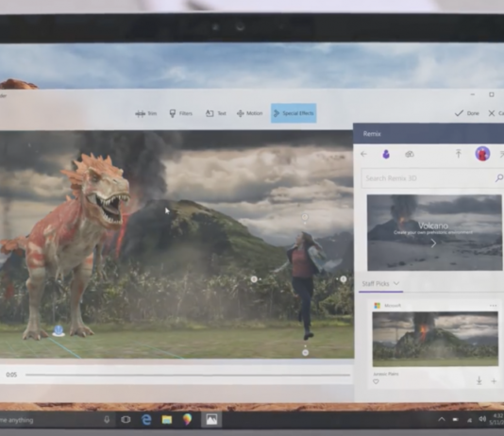The width and height of the screenshot is (504, 436).
Task: Launch Microsoft Edge from the taskbar
Action: pos(146,420)
